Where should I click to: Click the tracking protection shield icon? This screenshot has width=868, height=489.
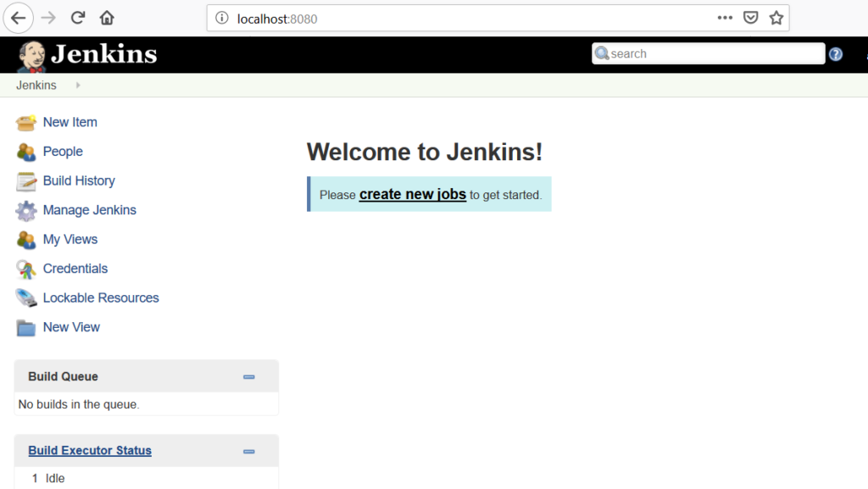tap(751, 17)
